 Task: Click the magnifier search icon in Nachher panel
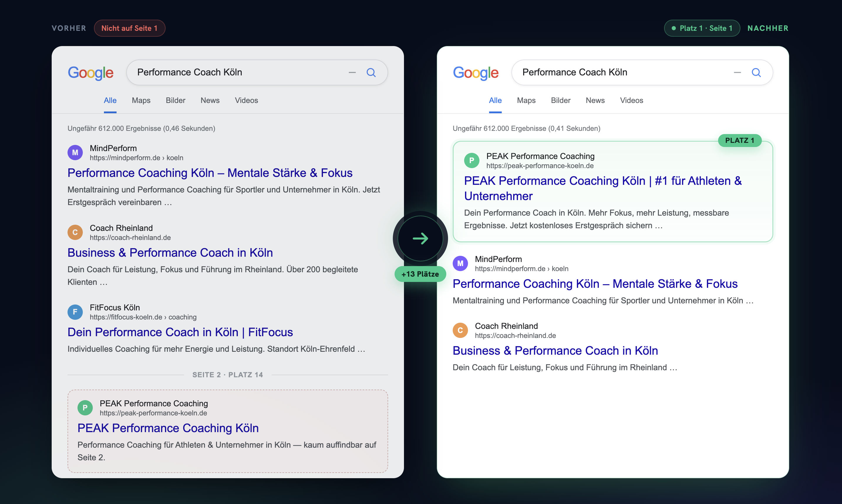[756, 72]
